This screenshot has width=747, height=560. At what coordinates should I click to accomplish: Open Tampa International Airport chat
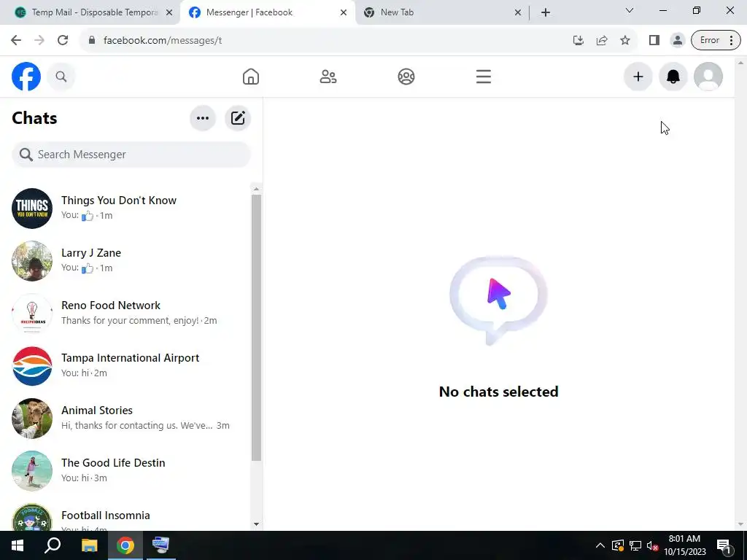[x=128, y=366]
